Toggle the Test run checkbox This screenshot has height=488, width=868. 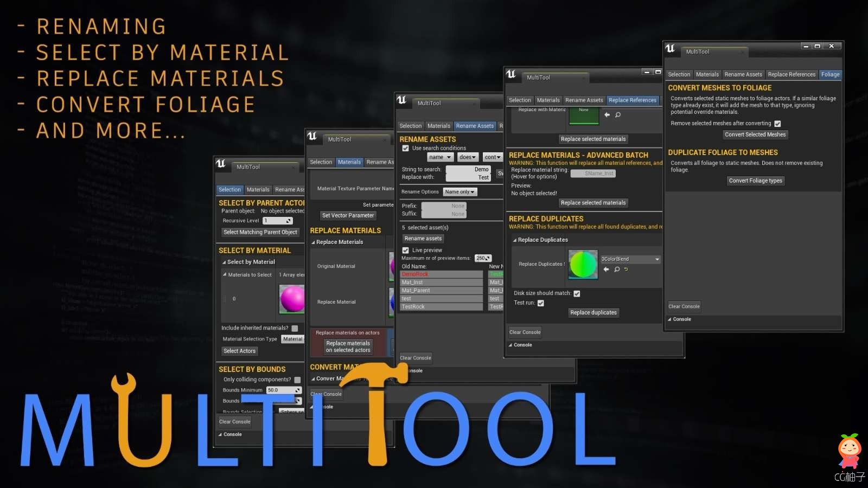point(540,303)
